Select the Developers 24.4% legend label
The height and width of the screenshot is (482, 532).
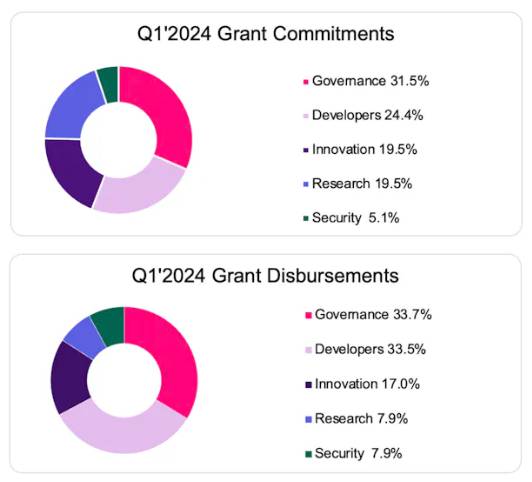367,115
